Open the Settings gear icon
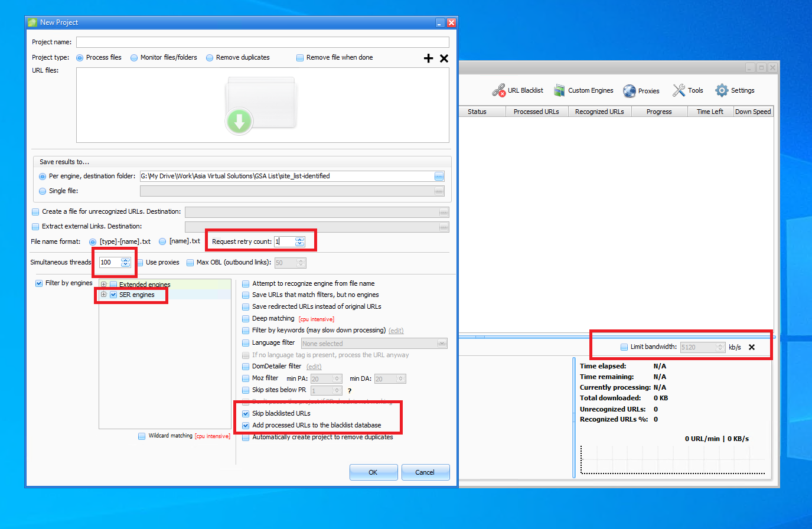812x529 pixels. coord(722,90)
